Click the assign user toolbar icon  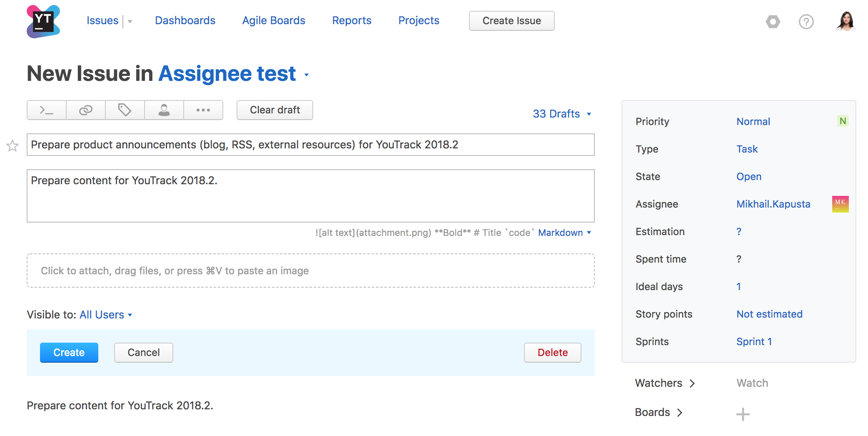pyautogui.click(x=164, y=110)
